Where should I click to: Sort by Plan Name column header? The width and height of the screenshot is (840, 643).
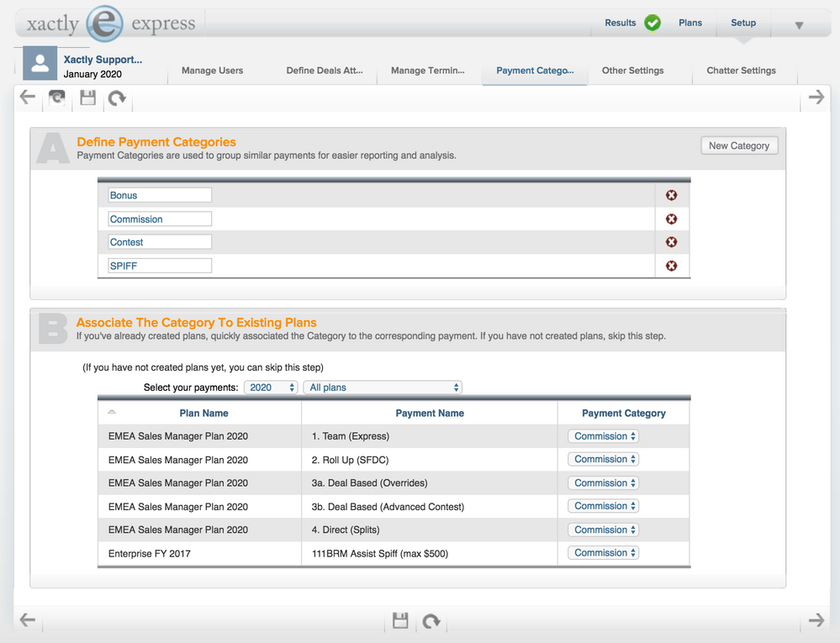203,414
